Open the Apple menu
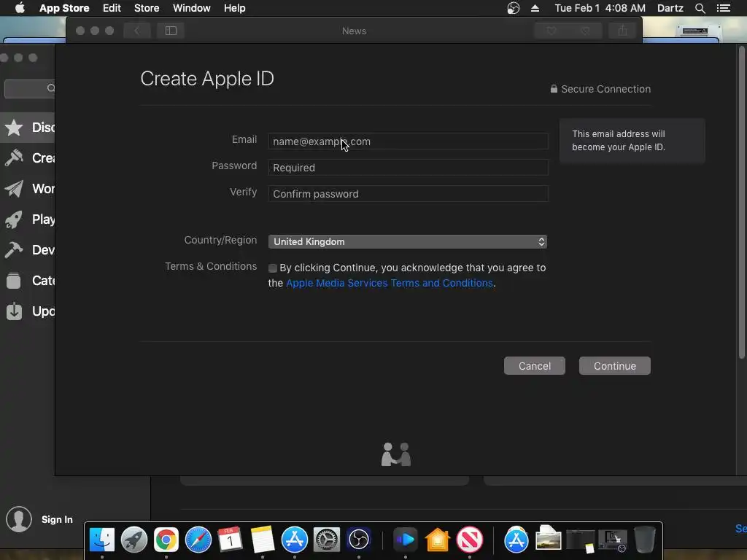This screenshot has width=747, height=560. [x=20, y=8]
